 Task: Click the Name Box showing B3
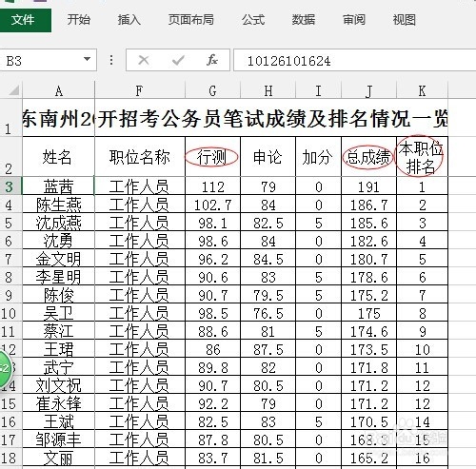click(40, 60)
